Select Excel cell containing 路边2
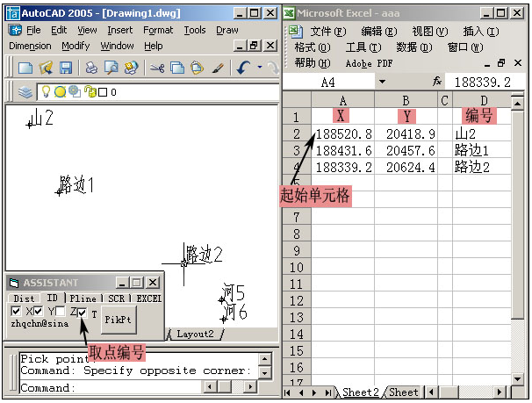Image resolution: width=532 pixels, height=403 pixels. [x=482, y=167]
